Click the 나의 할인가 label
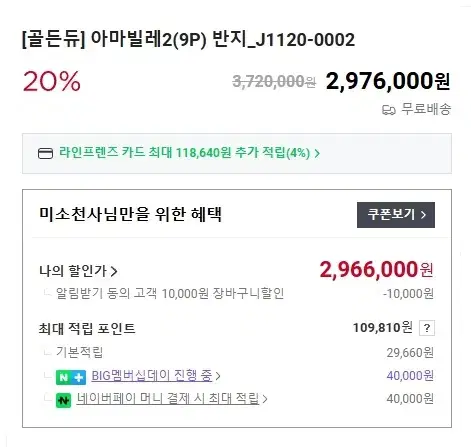Image resolution: width=471 pixels, height=447 pixels. click(x=73, y=271)
